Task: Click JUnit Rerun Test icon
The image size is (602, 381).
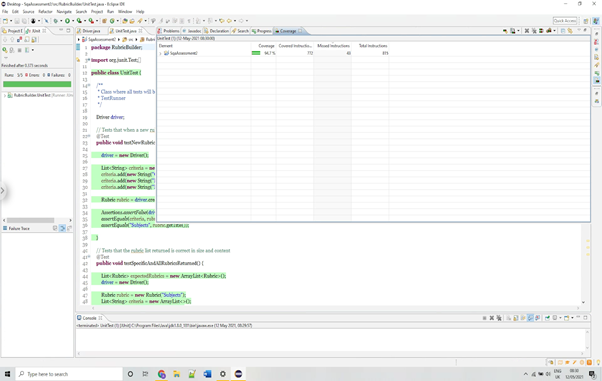Action: 5,50
